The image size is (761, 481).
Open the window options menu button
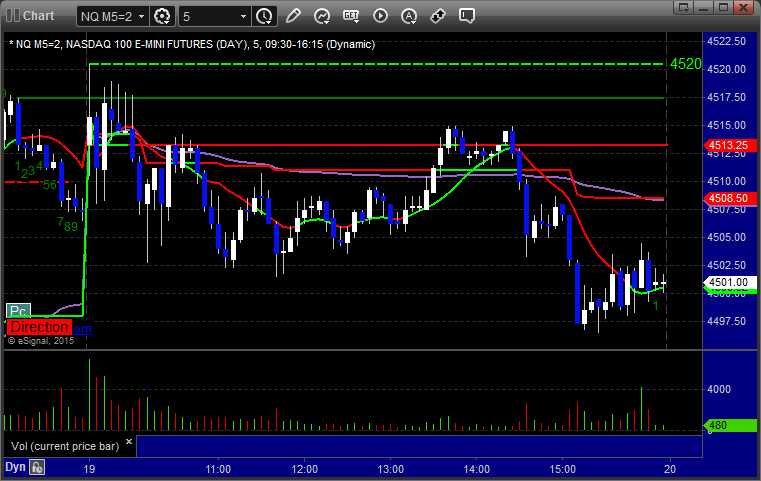click(684, 7)
